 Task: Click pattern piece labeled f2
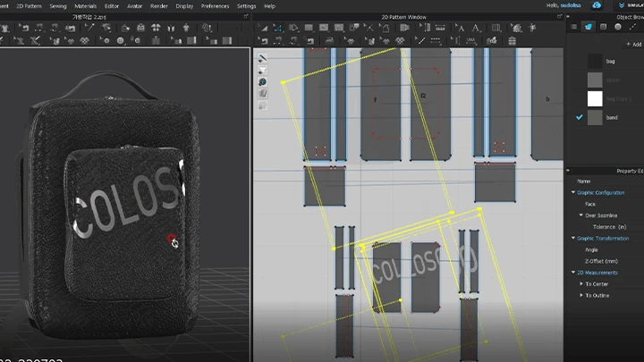pyautogui.click(x=430, y=104)
